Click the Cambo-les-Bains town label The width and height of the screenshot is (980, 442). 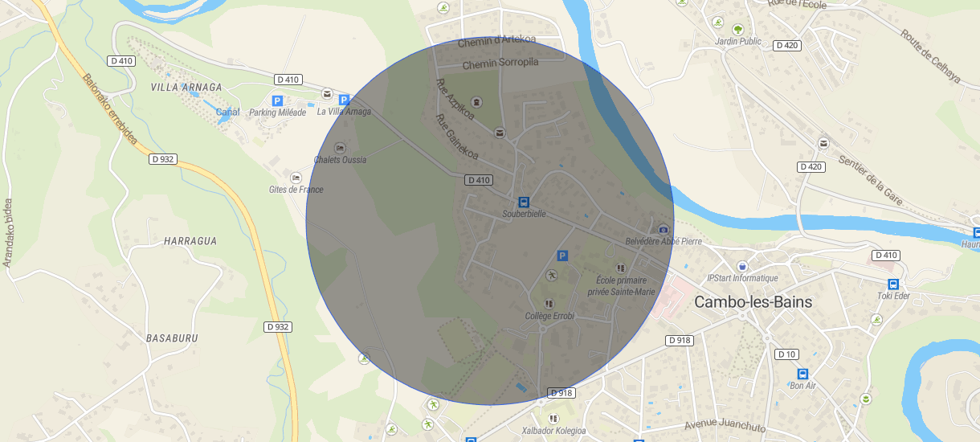pos(753,302)
